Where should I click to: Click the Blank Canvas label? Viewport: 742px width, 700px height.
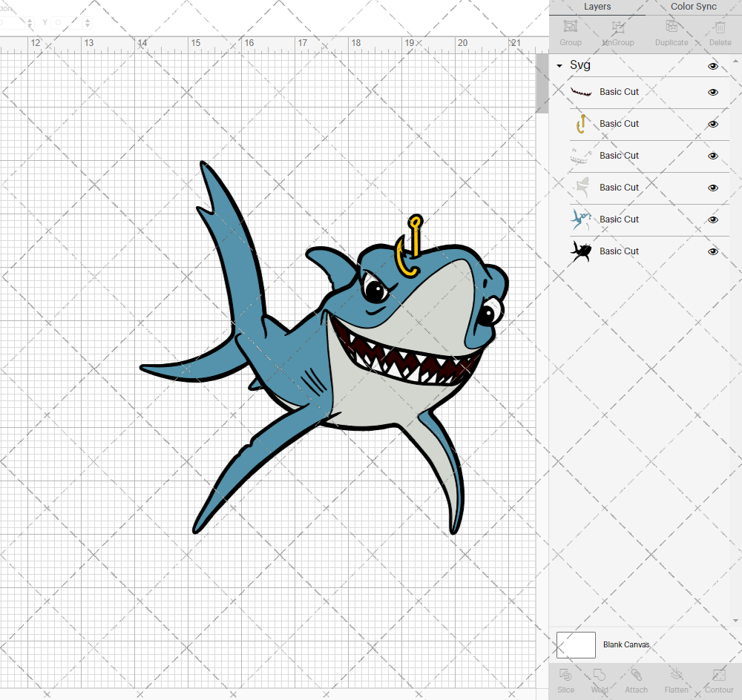[626, 644]
